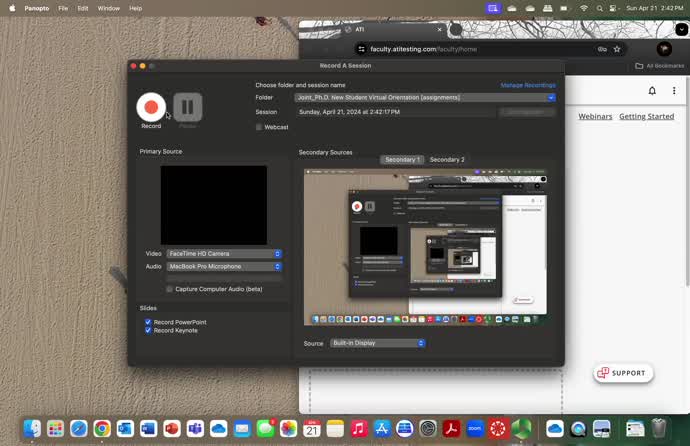Open Wi-Fi status in menu bar
This screenshot has height=446, width=690.
tap(584, 8)
